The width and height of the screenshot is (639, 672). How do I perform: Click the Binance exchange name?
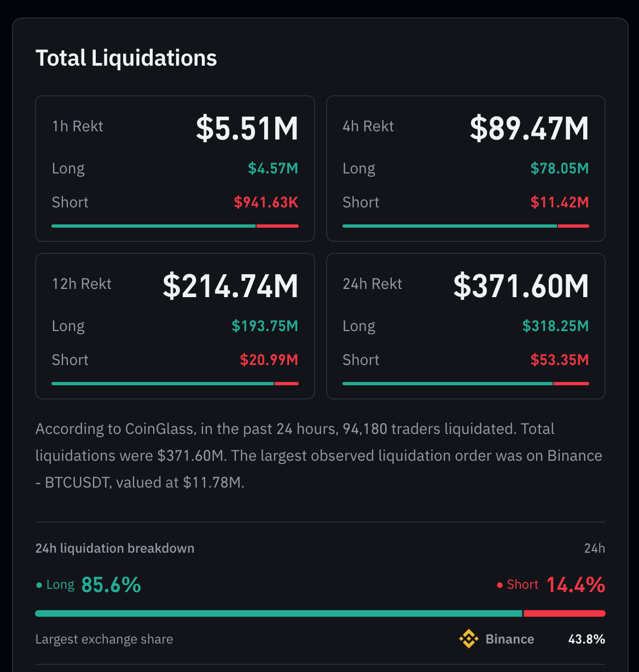[x=510, y=639]
